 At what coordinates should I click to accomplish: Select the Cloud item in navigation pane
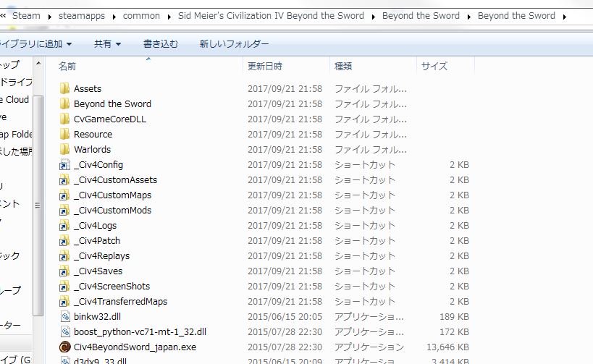(x=14, y=99)
